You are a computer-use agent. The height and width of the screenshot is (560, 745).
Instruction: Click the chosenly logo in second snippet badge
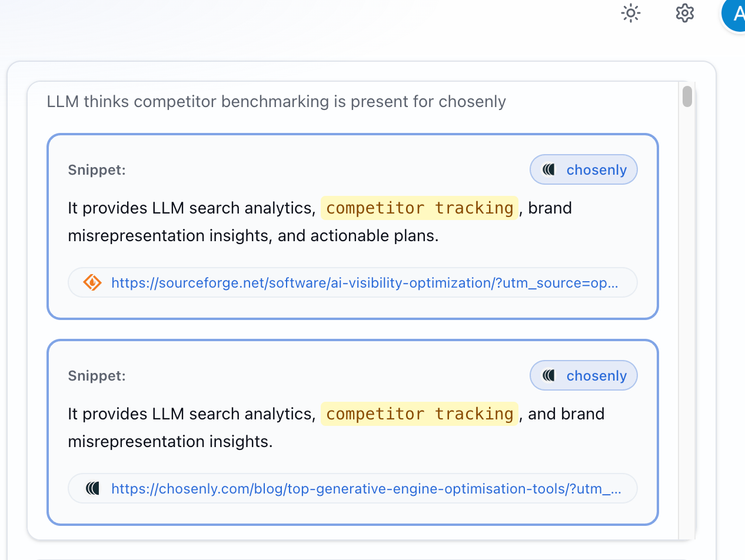549,376
